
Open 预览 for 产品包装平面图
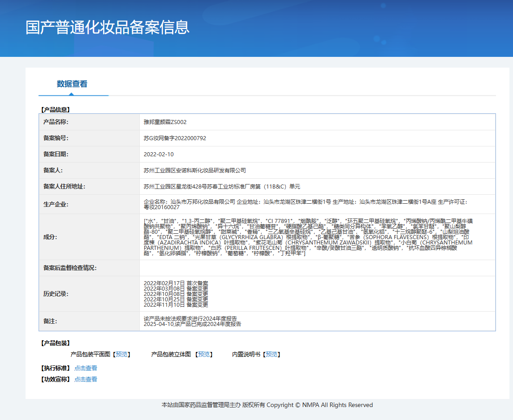[x=121, y=354]
